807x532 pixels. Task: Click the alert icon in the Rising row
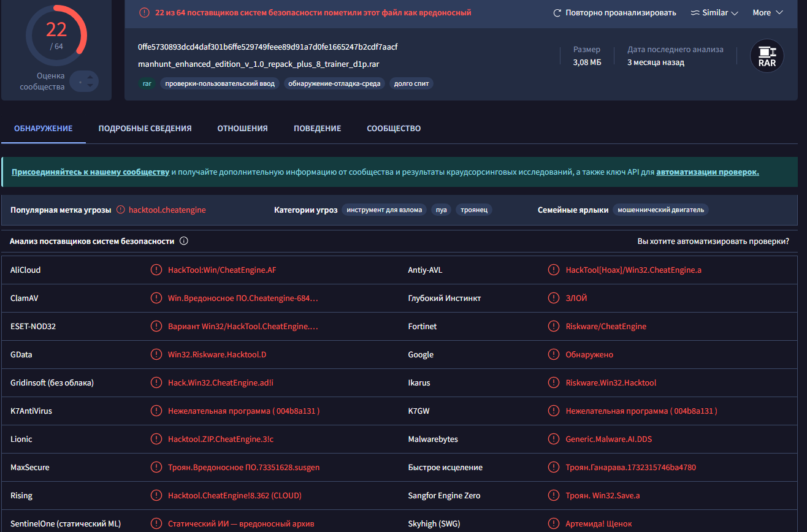(x=156, y=495)
